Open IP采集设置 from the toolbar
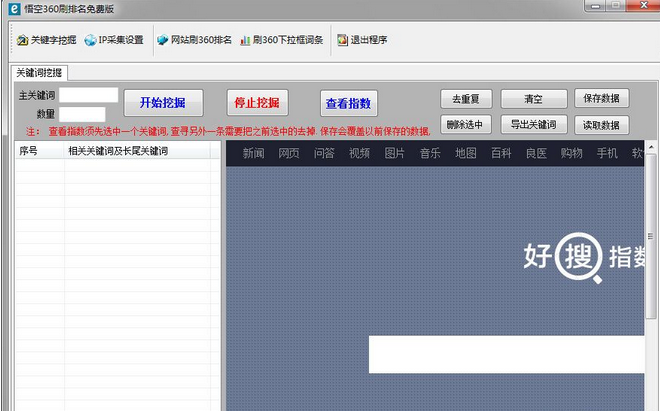660x411 pixels. [114, 40]
